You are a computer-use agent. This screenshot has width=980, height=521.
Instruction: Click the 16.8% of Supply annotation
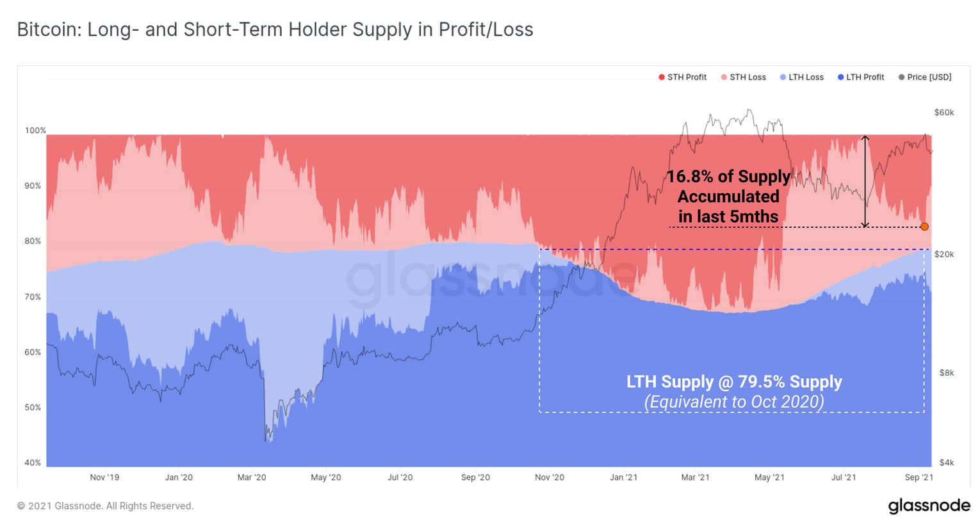728,196
